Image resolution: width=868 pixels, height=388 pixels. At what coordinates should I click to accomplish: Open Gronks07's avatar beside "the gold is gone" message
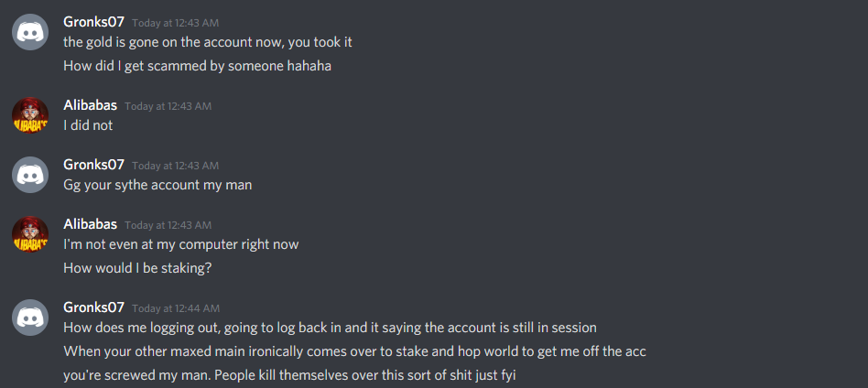click(30, 32)
